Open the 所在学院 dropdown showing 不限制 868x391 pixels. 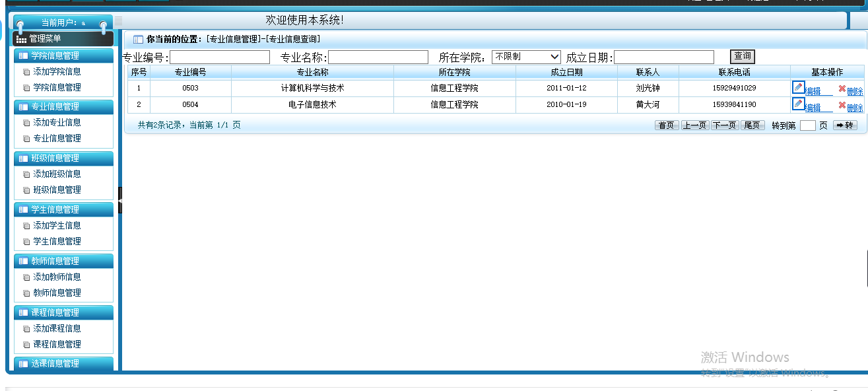[526, 57]
